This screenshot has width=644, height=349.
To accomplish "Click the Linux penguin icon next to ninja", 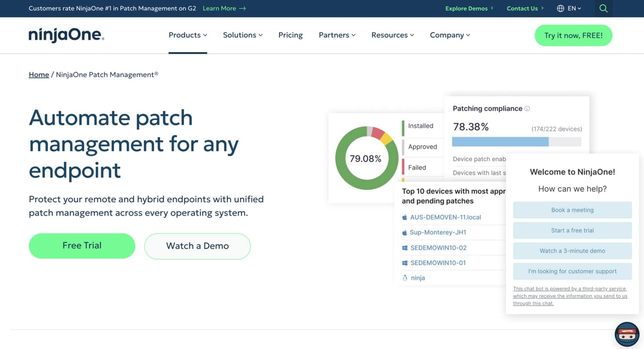I will [404, 278].
